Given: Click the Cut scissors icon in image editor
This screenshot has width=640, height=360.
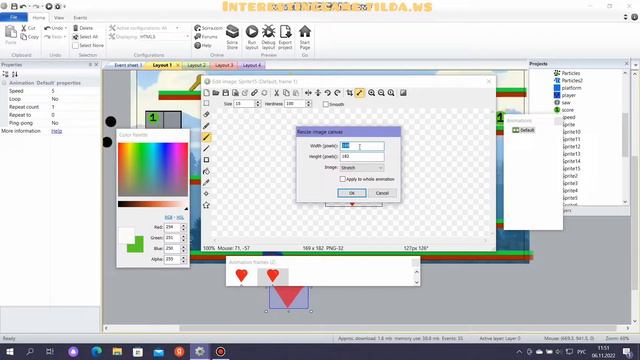Looking at the screenshot, I should [x=276, y=93].
